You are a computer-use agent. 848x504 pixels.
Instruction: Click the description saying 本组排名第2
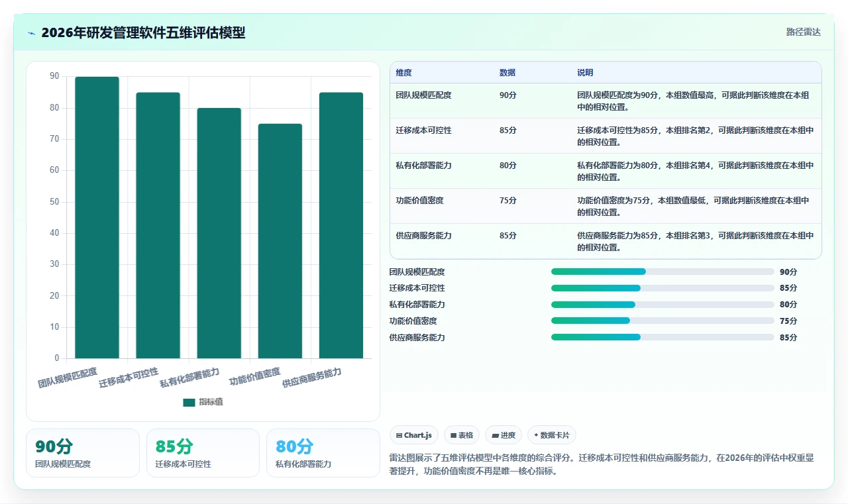pyautogui.click(x=696, y=136)
